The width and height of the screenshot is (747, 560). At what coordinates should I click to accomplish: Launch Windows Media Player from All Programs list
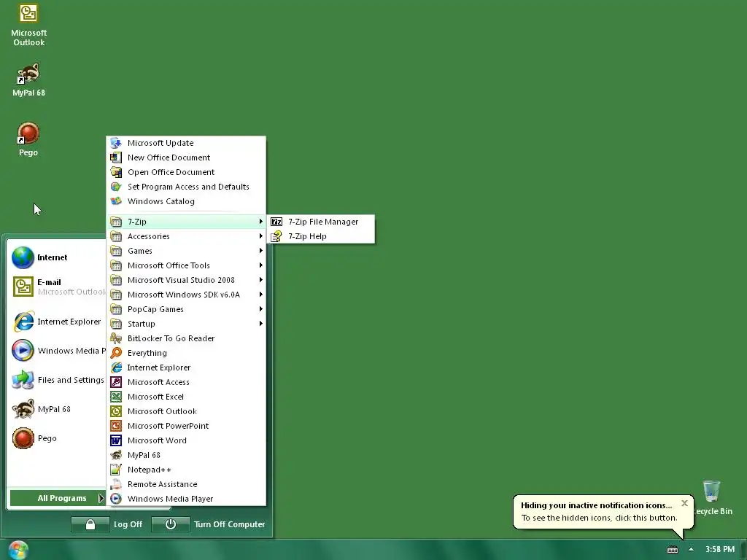pyautogui.click(x=186, y=499)
